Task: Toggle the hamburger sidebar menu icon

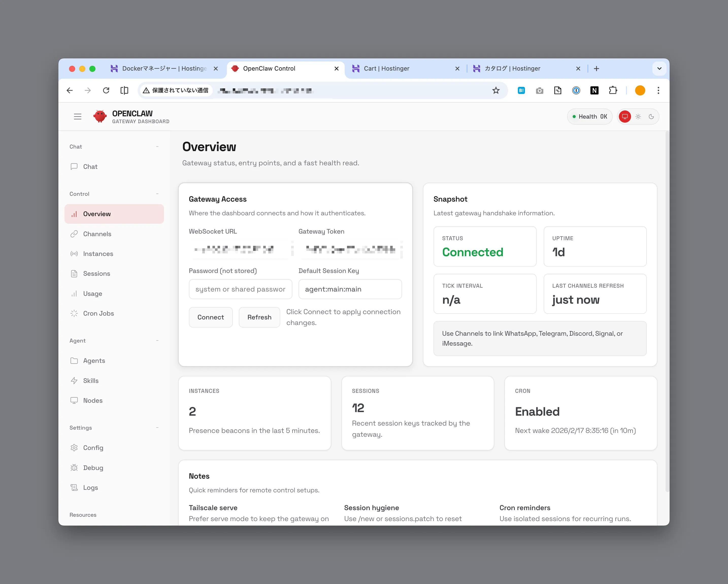Action: [x=78, y=117]
